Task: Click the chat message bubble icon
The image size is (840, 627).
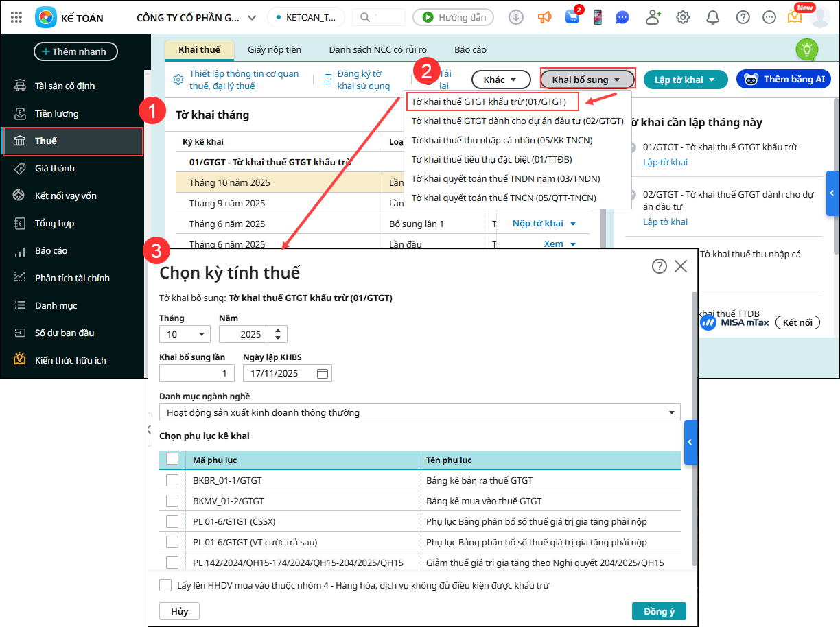Action: (x=622, y=17)
